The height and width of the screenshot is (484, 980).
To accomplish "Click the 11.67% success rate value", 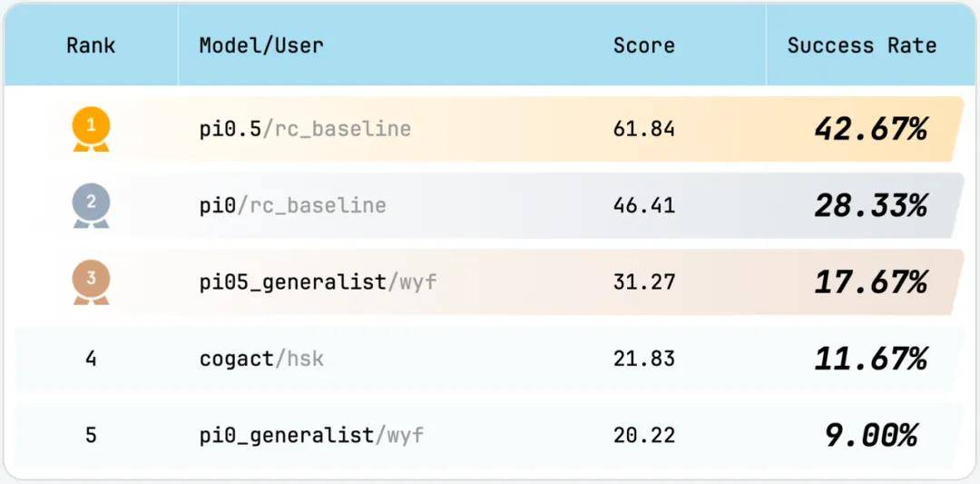I will pos(870,359).
